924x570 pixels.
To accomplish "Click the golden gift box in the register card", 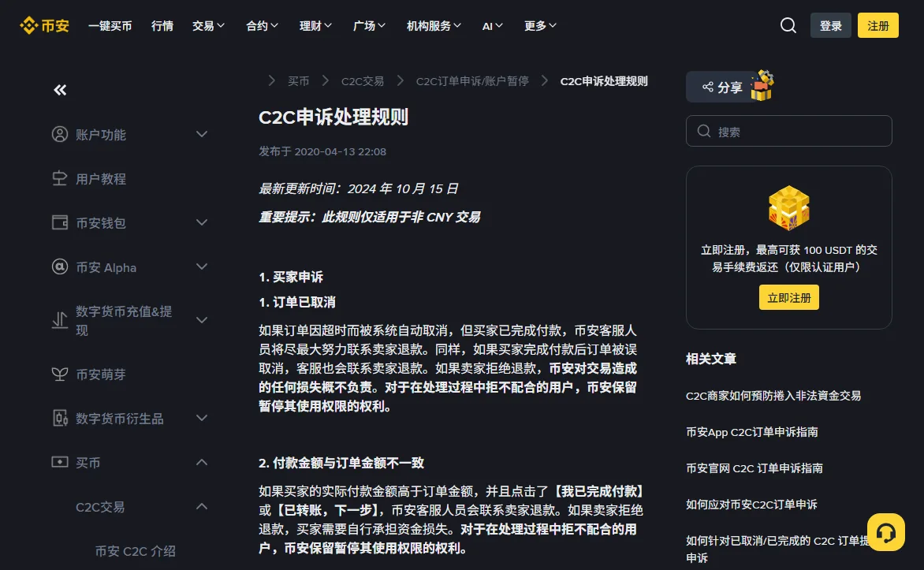I will [788, 207].
